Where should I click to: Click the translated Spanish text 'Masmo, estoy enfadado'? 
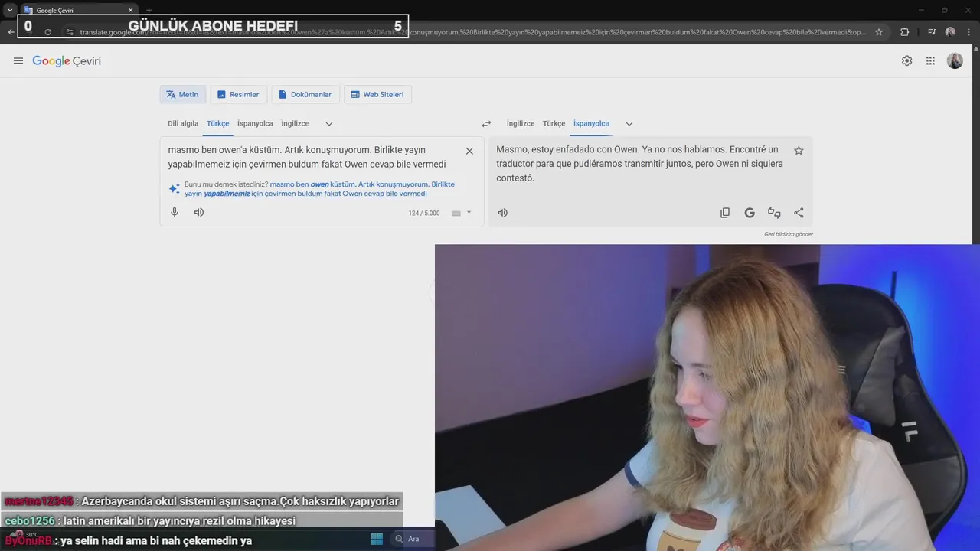pos(545,149)
